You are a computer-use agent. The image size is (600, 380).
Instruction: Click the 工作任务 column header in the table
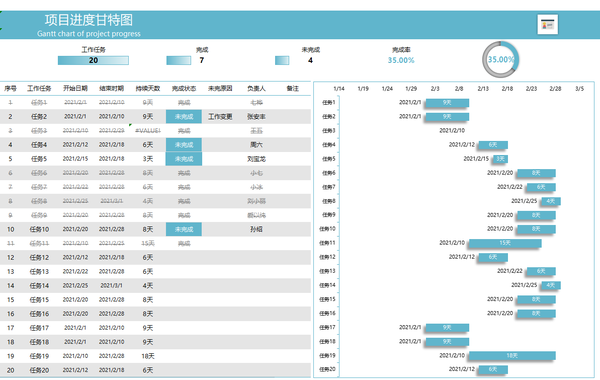[x=39, y=88]
